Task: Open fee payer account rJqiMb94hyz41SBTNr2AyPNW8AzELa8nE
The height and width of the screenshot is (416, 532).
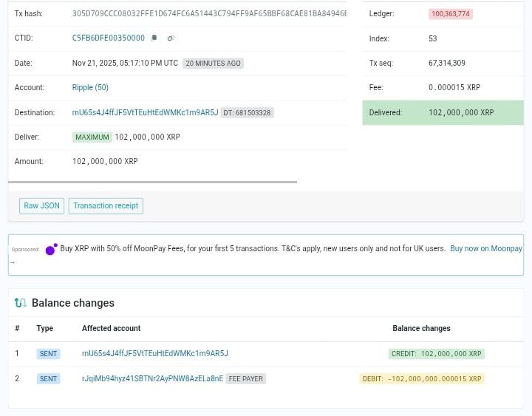Action: point(152,378)
